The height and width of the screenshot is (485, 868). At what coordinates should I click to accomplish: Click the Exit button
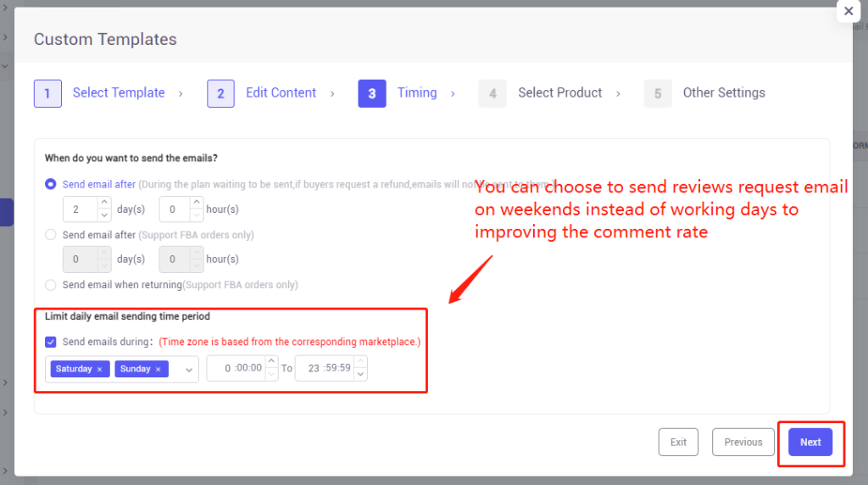[678, 442]
